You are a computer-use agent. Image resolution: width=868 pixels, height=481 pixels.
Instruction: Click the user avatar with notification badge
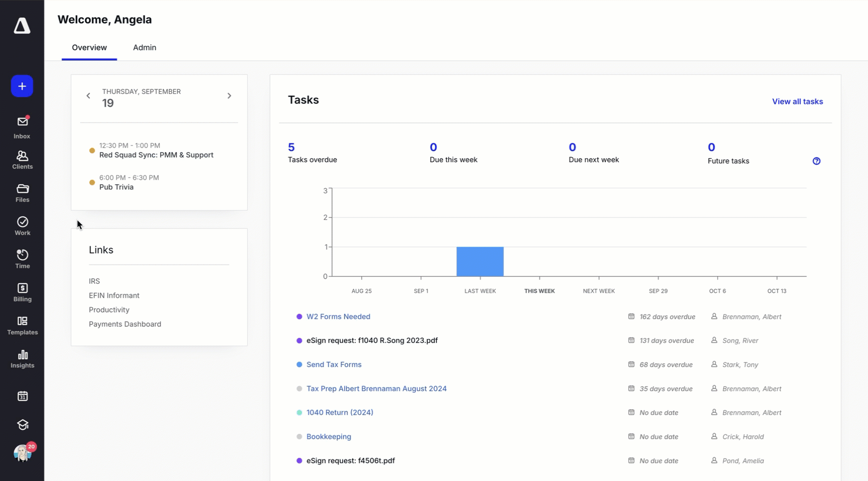point(23,453)
